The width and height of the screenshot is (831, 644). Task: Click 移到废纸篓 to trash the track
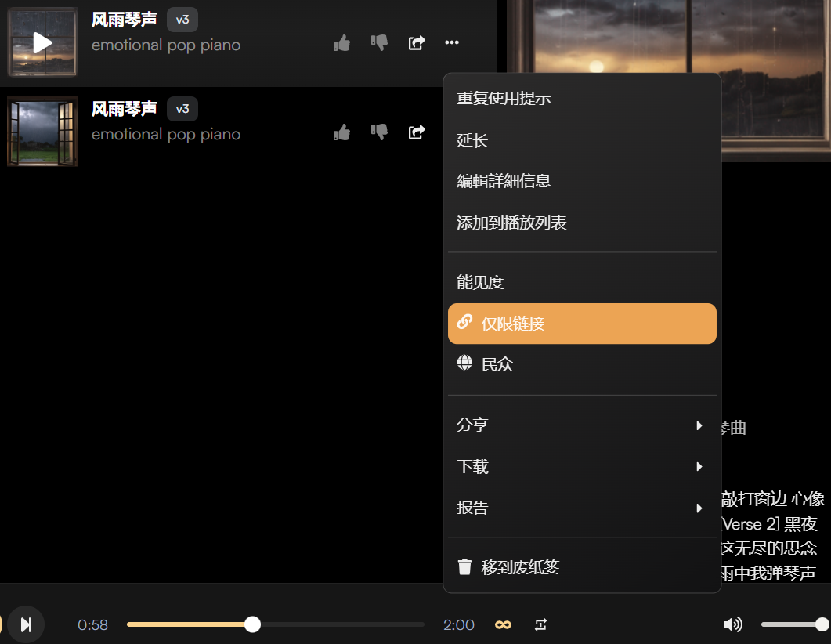click(x=581, y=566)
